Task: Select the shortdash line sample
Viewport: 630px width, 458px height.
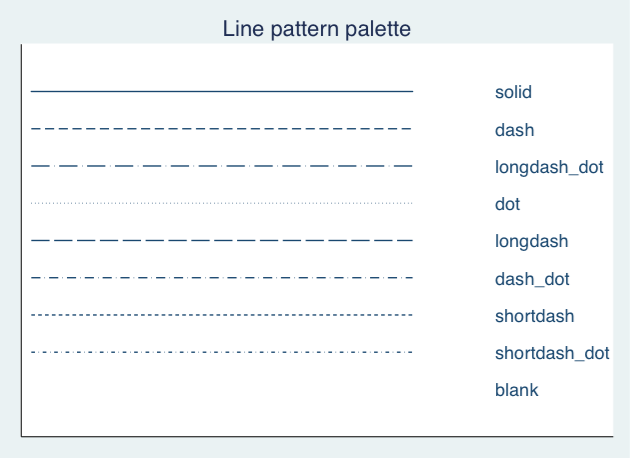Action: point(222,315)
